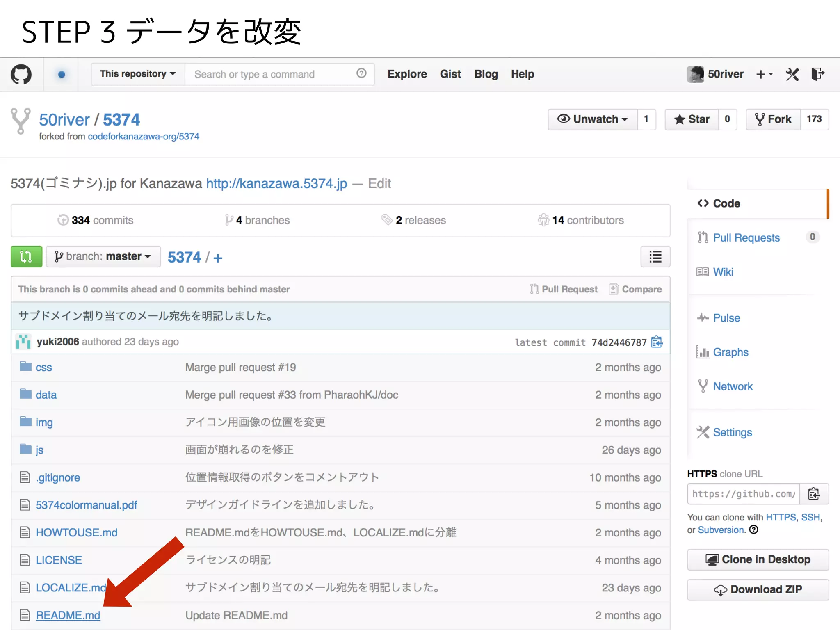Select the Code tab in sidebar
Viewport: 840px width, 630px height.
(757, 203)
